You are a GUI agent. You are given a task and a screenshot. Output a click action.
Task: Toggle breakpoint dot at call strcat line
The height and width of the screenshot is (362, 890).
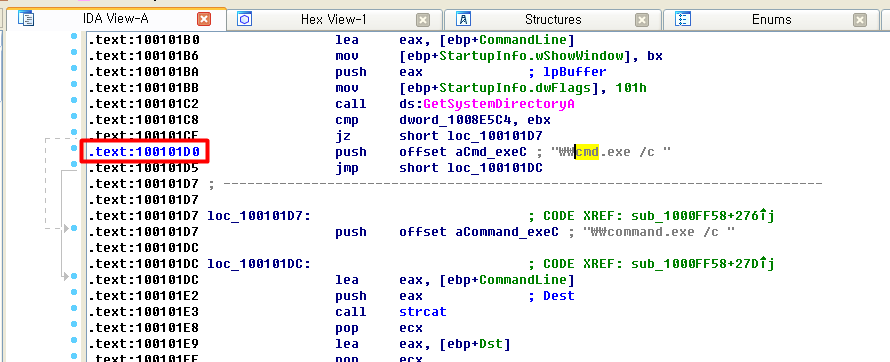(x=74, y=308)
